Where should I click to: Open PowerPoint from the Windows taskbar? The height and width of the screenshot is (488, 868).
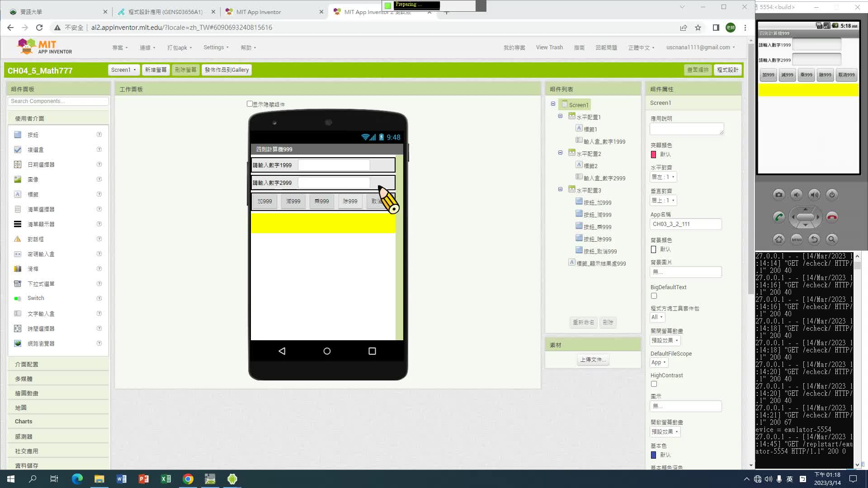144,479
